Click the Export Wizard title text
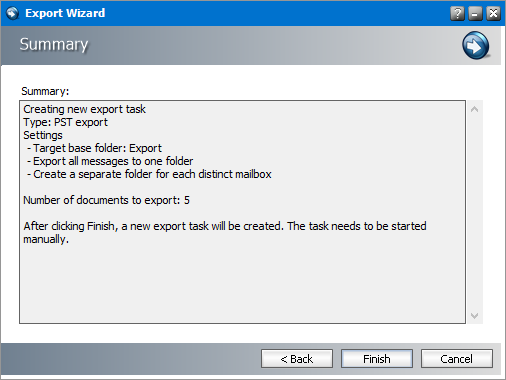The width and height of the screenshot is (506, 380). (x=65, y=13)
